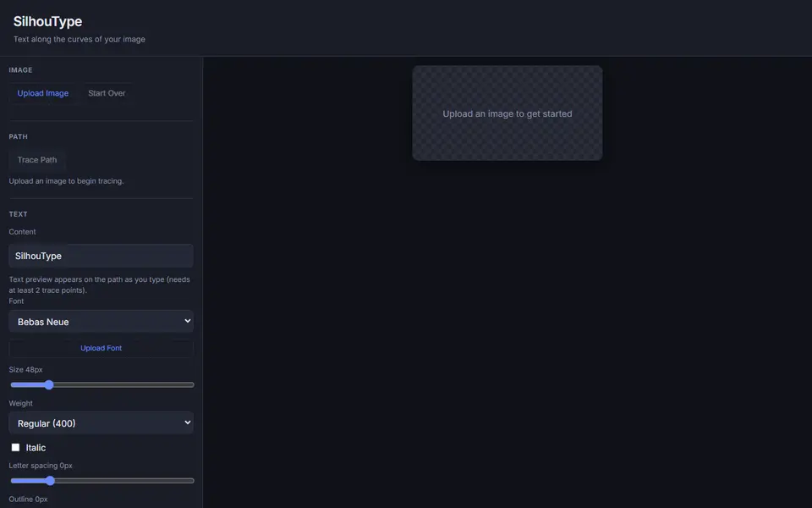
Task: Click the Letter spacing slider handle
Action: point(50,481)
